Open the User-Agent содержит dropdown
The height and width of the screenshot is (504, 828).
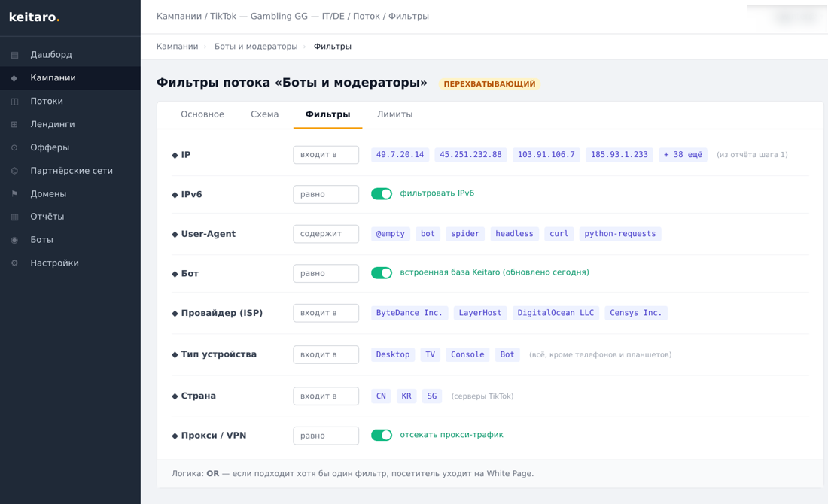tap(326, 233)
